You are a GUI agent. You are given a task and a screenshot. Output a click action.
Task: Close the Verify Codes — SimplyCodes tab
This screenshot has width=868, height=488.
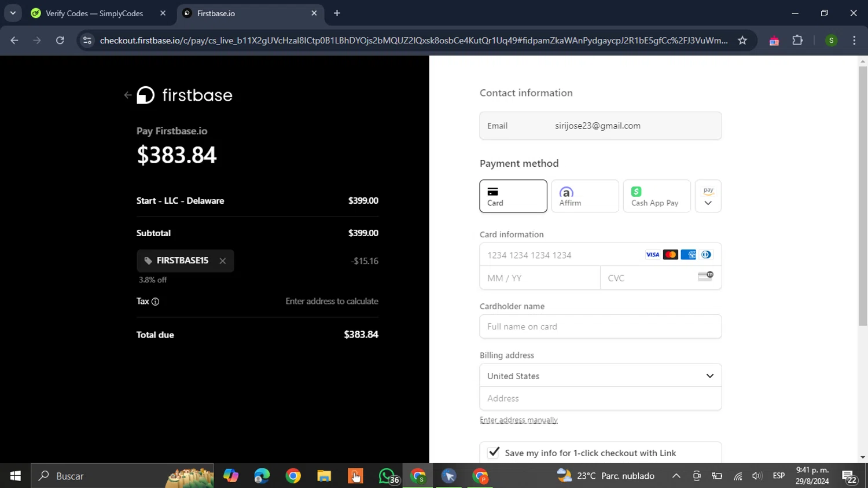point(163,13)
